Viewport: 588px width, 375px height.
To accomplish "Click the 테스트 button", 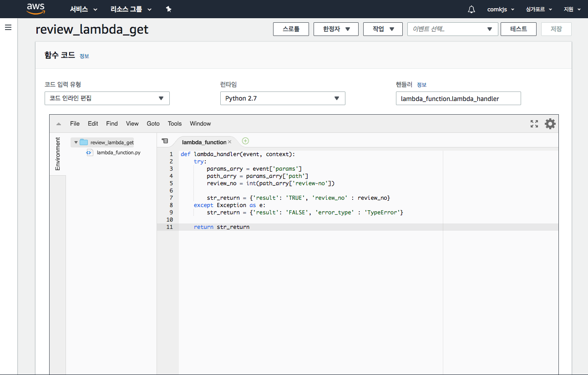I will pyautogui.click(x=518, y=29).
